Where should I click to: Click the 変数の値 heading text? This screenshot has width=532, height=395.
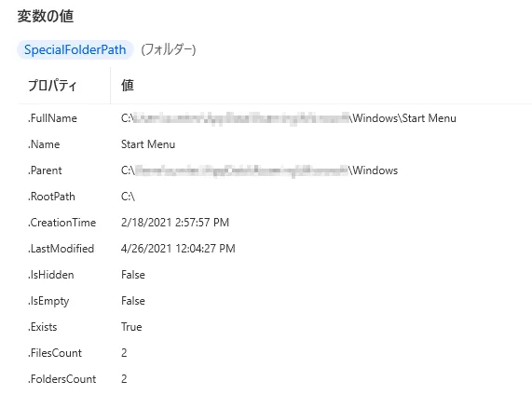pos(46,16)
